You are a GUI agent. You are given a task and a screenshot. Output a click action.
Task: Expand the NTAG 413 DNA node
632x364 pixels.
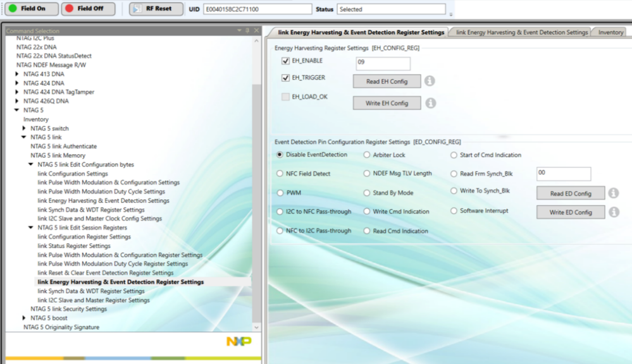pyautogui.click(x=16, y=74)
